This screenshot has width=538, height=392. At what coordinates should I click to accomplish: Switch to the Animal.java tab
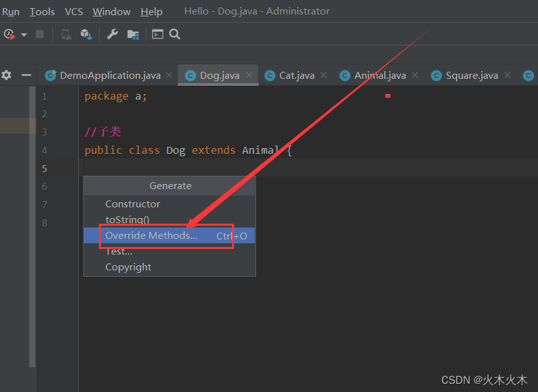click(x=380, y=75)
